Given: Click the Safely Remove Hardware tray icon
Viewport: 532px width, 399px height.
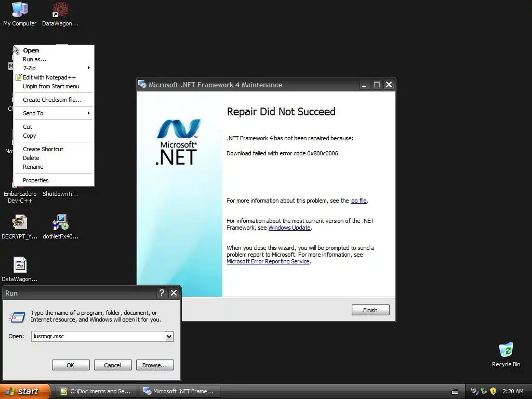Looking at the screenshot, I should 484,391.
